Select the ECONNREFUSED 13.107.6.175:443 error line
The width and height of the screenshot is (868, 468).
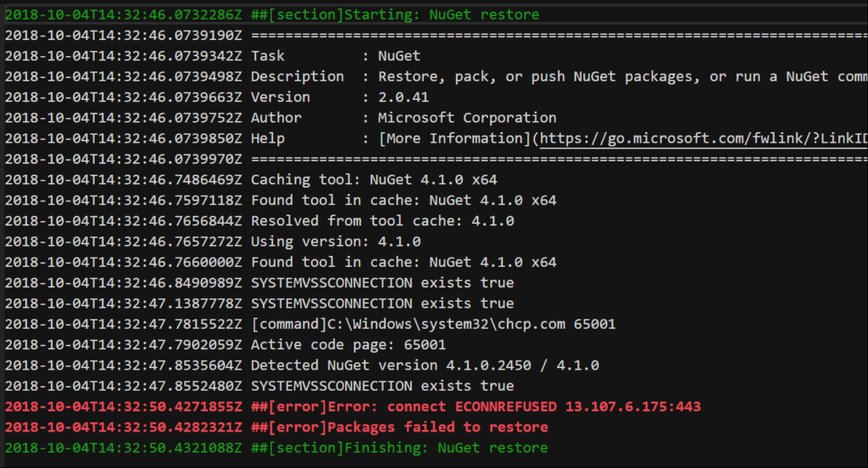(x=353, y=406)
